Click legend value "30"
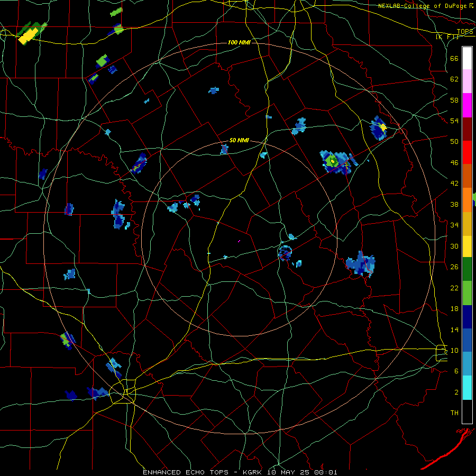476x476 pixels. click(454, 246)
